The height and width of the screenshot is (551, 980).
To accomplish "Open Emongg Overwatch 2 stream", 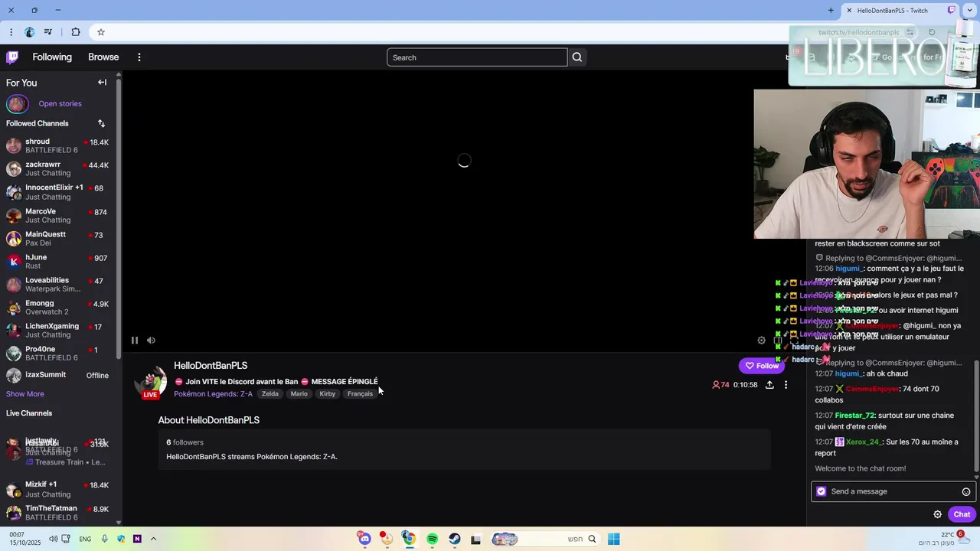I will [58, 307].
